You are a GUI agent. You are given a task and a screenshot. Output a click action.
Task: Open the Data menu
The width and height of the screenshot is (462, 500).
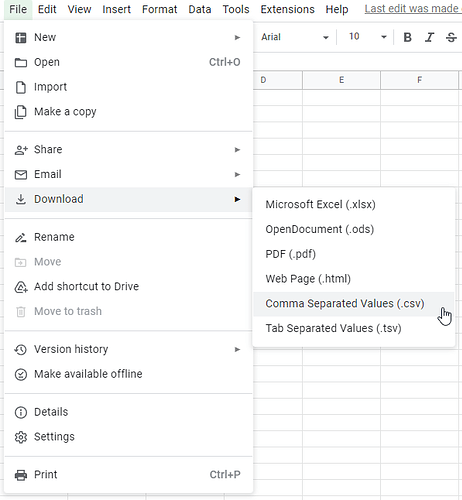click(x=200, y=9)
